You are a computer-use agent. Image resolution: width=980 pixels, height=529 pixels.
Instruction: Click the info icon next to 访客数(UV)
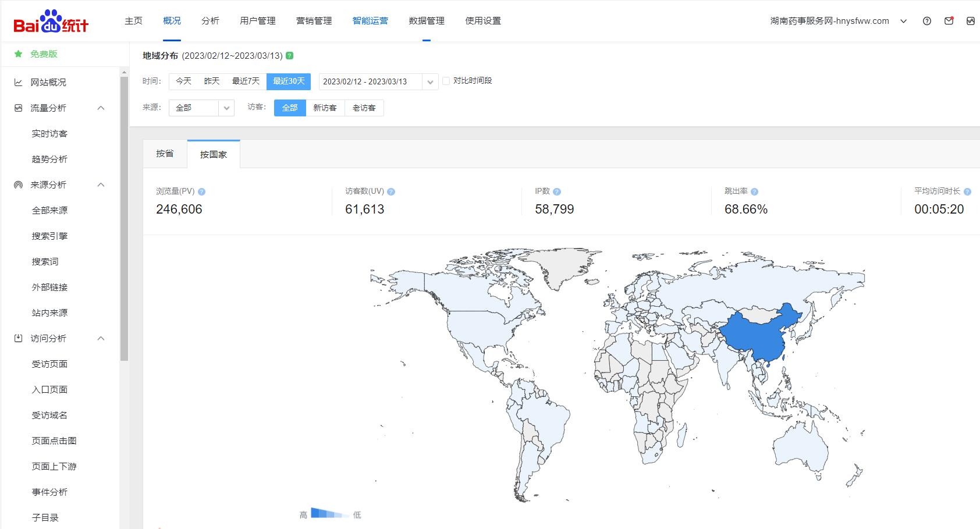[x=391, y=191]
